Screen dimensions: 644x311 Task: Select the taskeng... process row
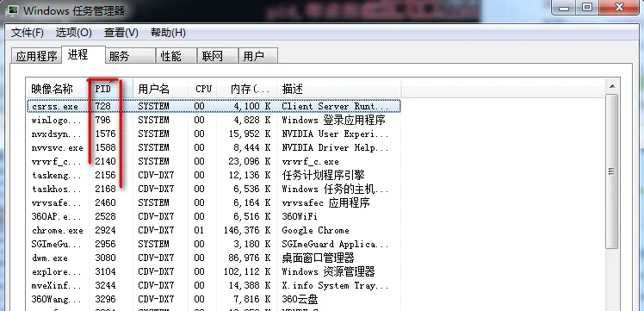tap(214, 175)
